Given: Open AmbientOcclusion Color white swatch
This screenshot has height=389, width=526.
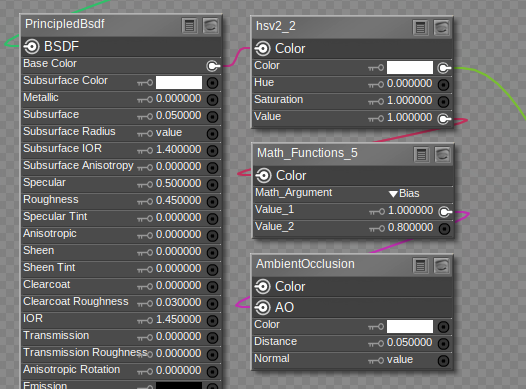Looking at the screenshot, I should click(410, 326).
